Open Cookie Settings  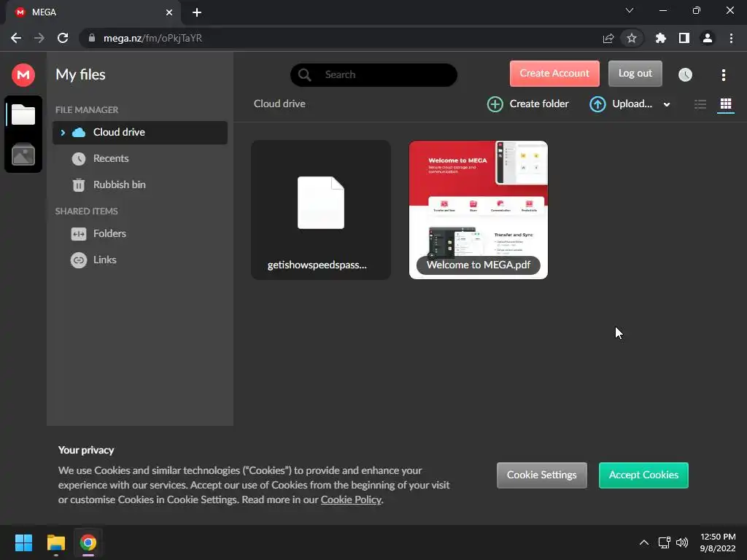542,475
